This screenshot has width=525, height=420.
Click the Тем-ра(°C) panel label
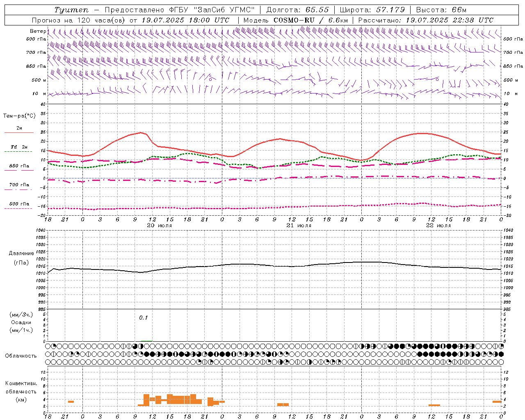click(19, 116)
